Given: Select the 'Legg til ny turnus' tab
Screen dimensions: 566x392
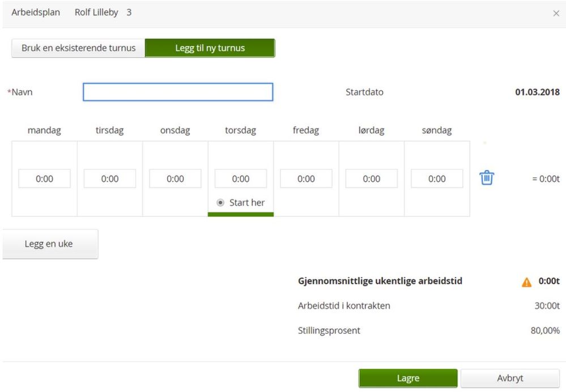Looking at the screenshot, I should [x=210, y=48].
